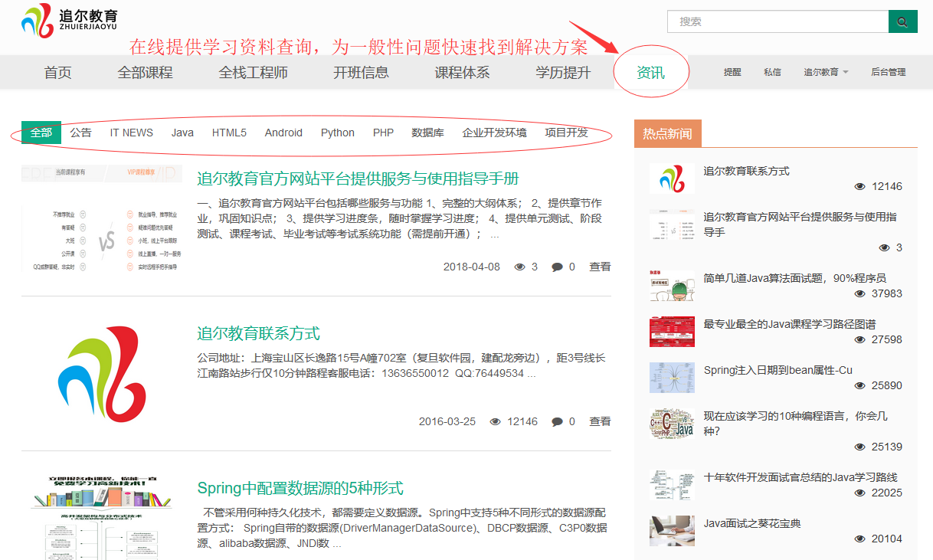The image size is (933, 560).
Task: Open hot news 最专业最全的Java课程学习路径图谱
Action: [x=789, y=324]
